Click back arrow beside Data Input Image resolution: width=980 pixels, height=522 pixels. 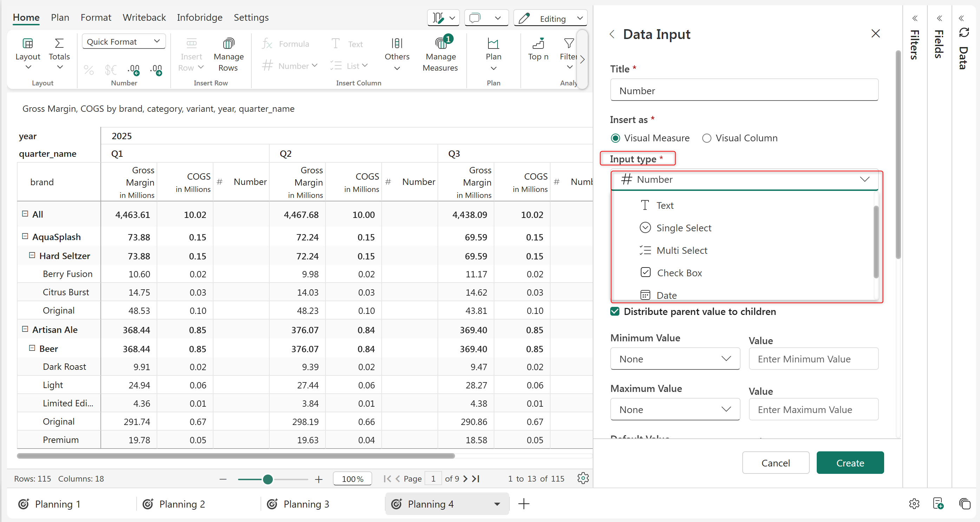click(612, 34)
